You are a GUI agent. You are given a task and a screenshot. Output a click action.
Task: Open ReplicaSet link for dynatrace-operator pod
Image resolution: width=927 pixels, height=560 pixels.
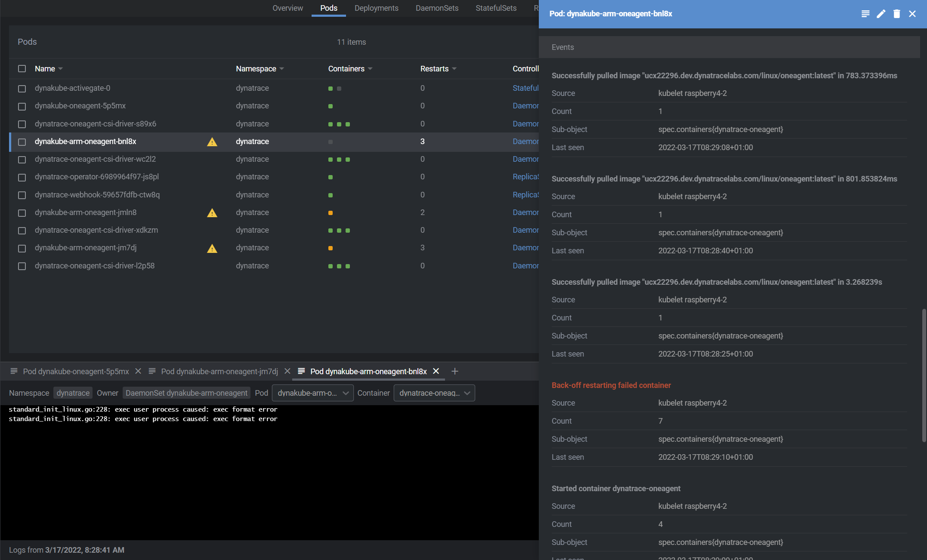[x=525, y=177]
